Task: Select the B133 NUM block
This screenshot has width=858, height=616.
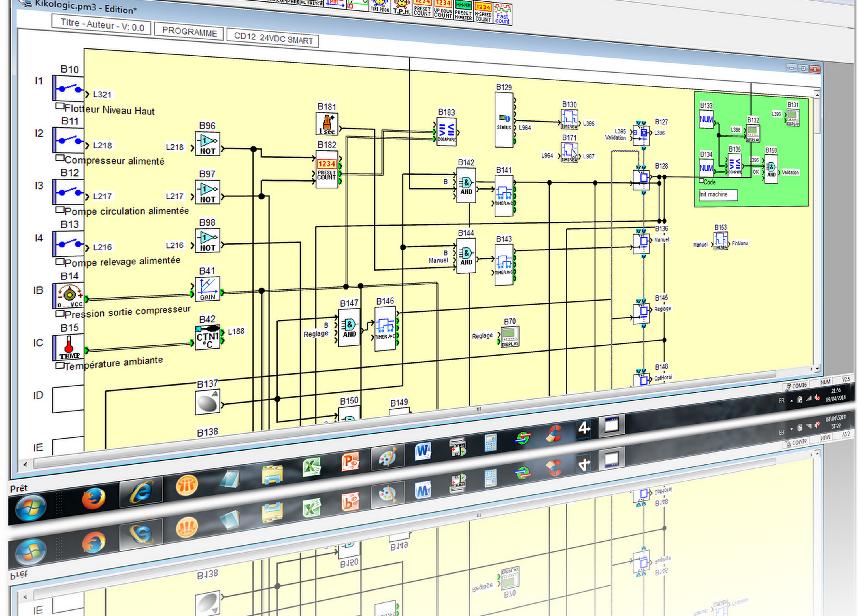Action: pyautogui.click(x=706, y=119)
